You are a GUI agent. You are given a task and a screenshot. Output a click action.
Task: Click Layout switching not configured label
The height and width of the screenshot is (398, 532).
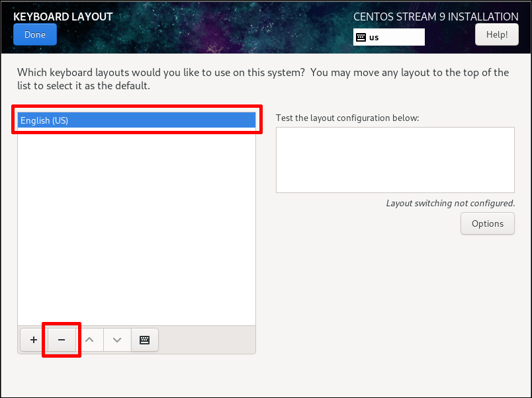coord(451,203)
